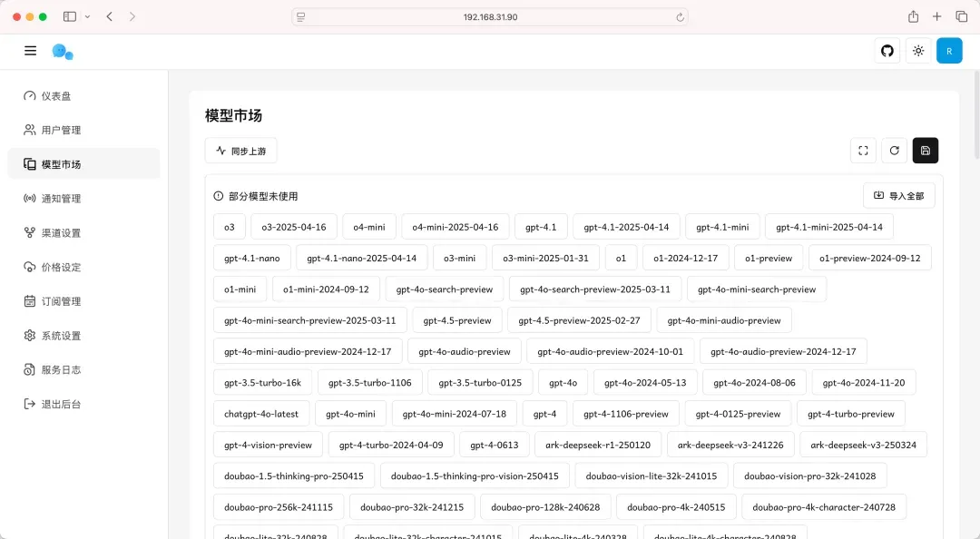Screen dimensions: 980x539
Task: Open the Safari share menu
Action: tap(913, 17)
